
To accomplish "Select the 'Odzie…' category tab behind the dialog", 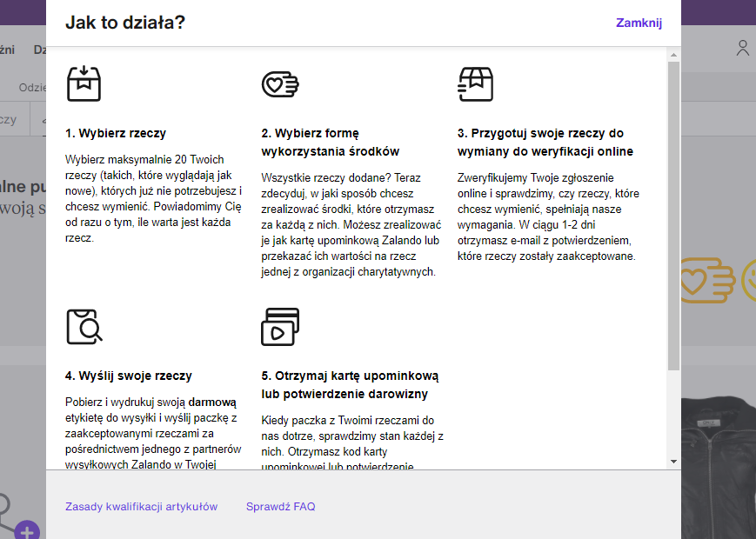I will click(32, 88).
